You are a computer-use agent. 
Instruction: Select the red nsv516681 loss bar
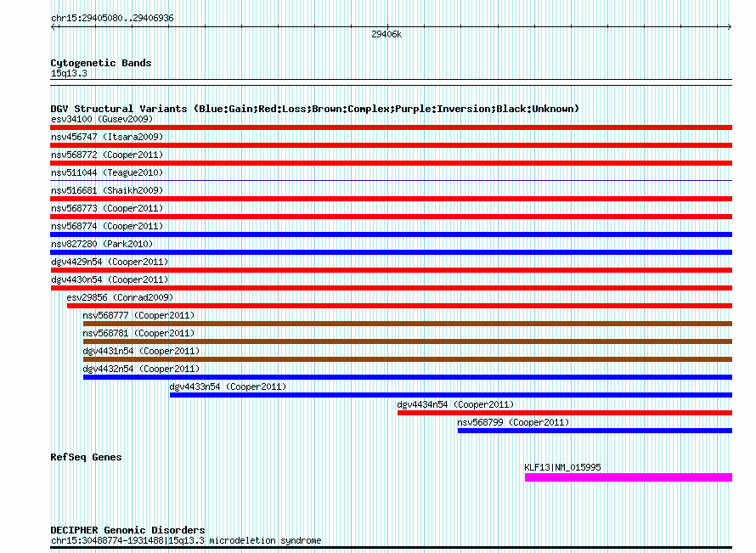[x=391, y=199]
